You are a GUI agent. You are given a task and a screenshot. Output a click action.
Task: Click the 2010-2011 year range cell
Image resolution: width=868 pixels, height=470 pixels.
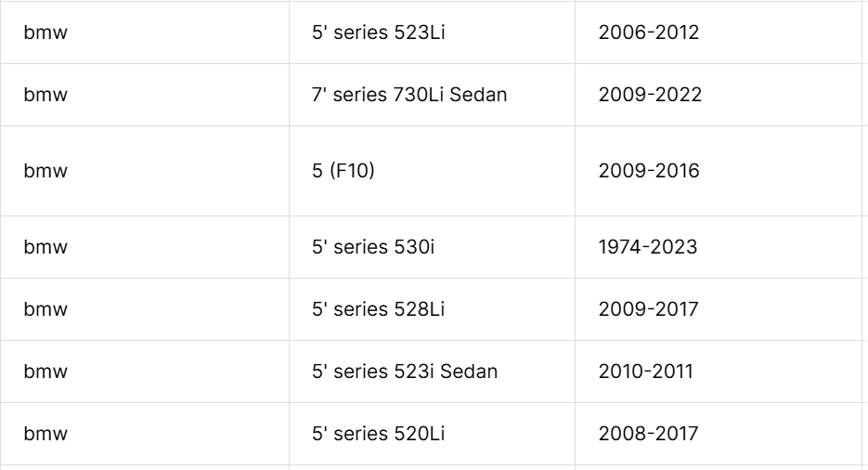pyautogui.click(x=719, y=372)
